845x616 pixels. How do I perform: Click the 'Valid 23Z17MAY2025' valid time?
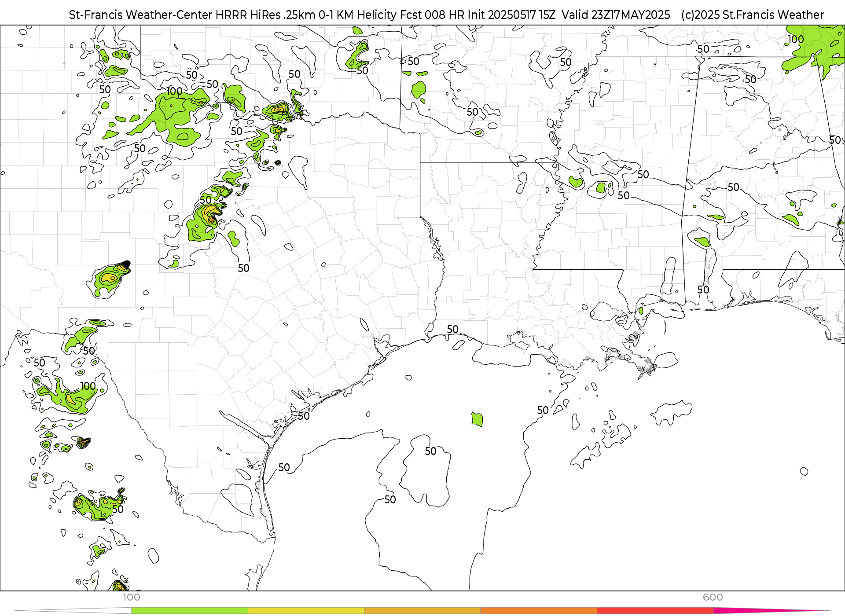click(616, 15)
